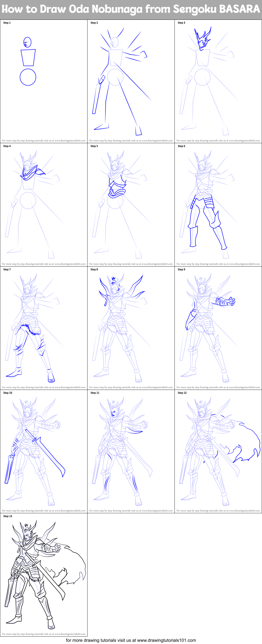
Task: Open the Step 5 torso armor drawing
Action: 131,205
